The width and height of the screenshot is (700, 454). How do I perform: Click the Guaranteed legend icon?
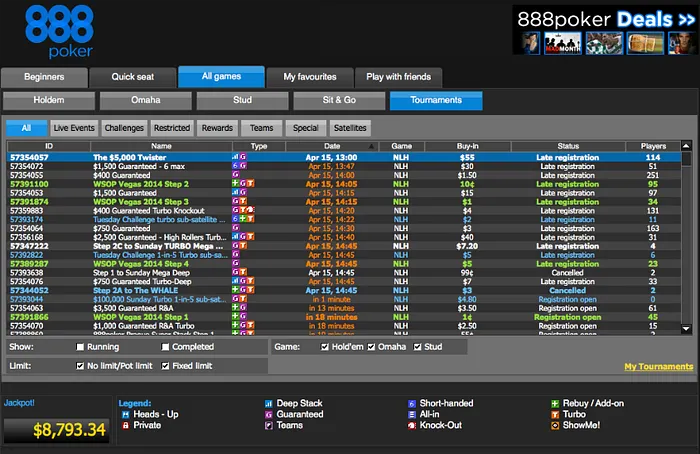tap(268, 415)
